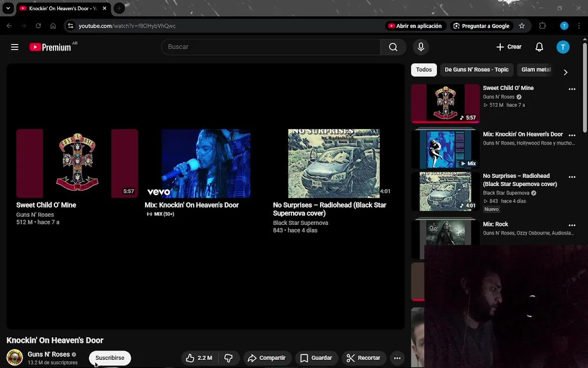The width and height of the screenshot is (588, 368).
Task: Open Sweet Child O' Mine sidebar thumbnail
Action: 445,103
